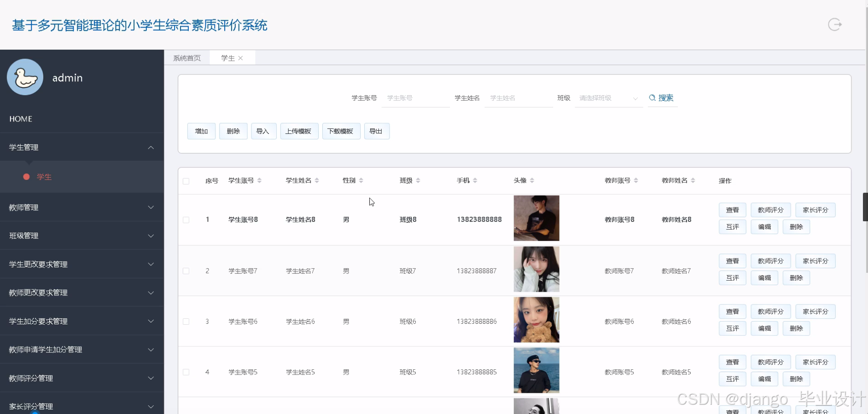Expand the 教师申请学生加分管理 menu section

point(82,350)
